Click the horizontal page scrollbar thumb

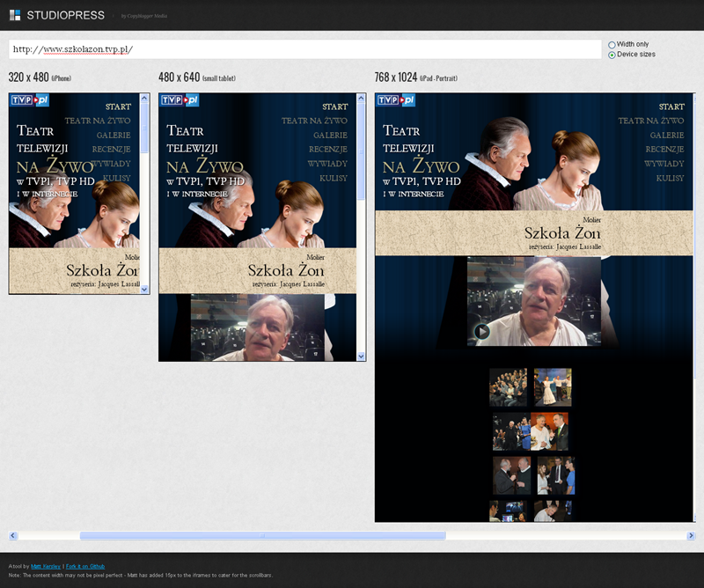(262, 535)
